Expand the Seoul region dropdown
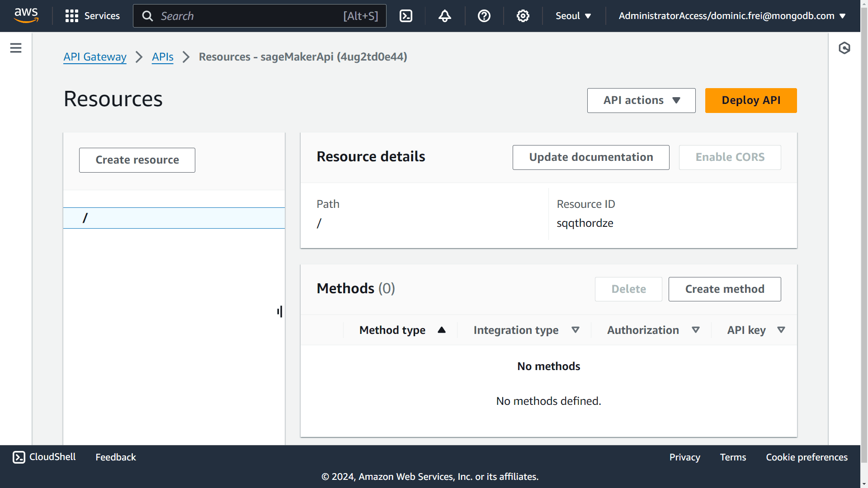 tap(573, 16)
